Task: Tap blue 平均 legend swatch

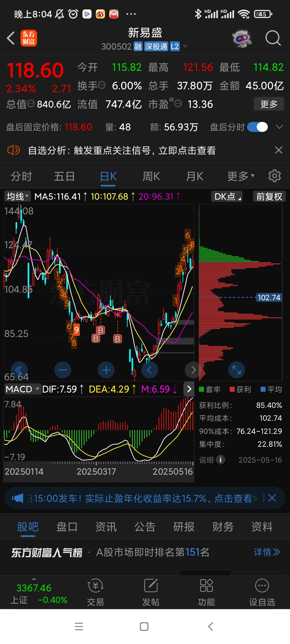Action: pyautogui.click(x=263, y=389)
